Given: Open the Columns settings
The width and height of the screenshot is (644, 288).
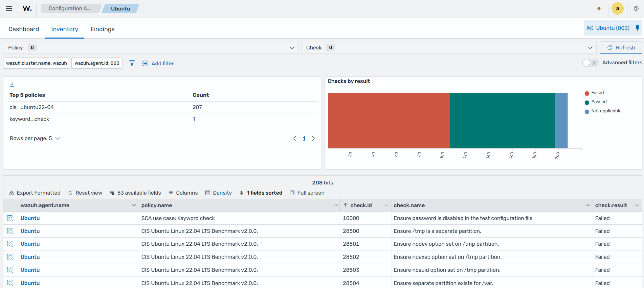Looking at the screenshot, I should (x=183, y=193).
